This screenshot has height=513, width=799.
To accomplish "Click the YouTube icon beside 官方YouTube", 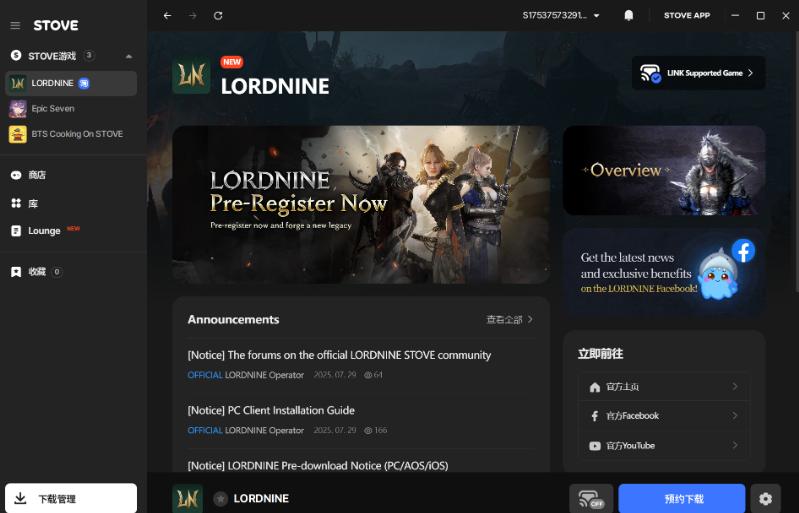I will pos(595,446).
